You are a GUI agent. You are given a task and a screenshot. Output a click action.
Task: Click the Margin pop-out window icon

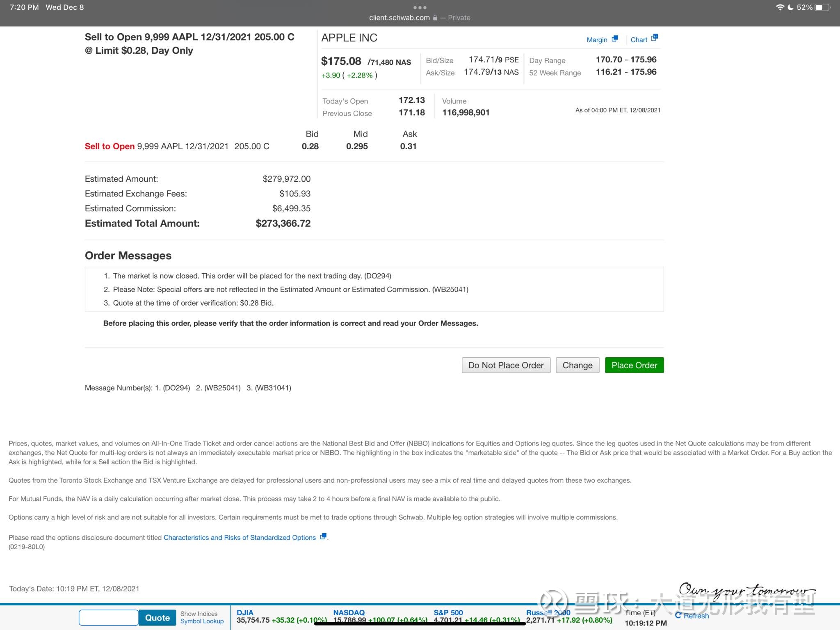[614, 39]
